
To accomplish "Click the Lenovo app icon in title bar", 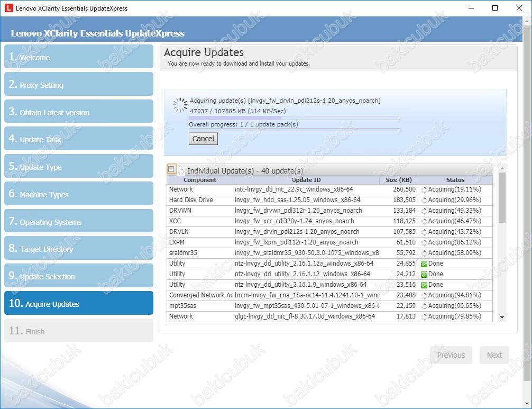I will 9,8.
